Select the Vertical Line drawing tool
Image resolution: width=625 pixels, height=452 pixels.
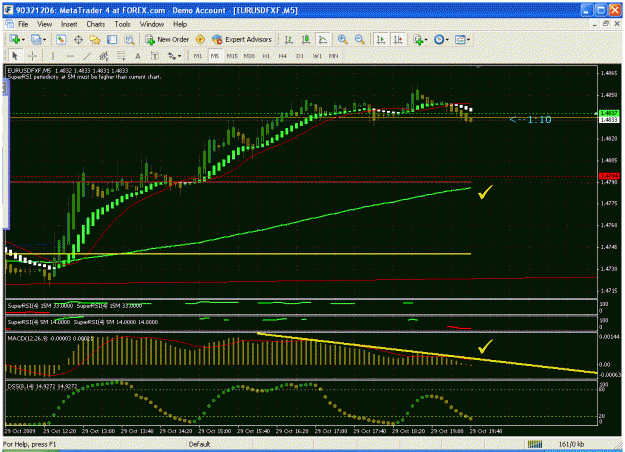(x=53, y=56)
